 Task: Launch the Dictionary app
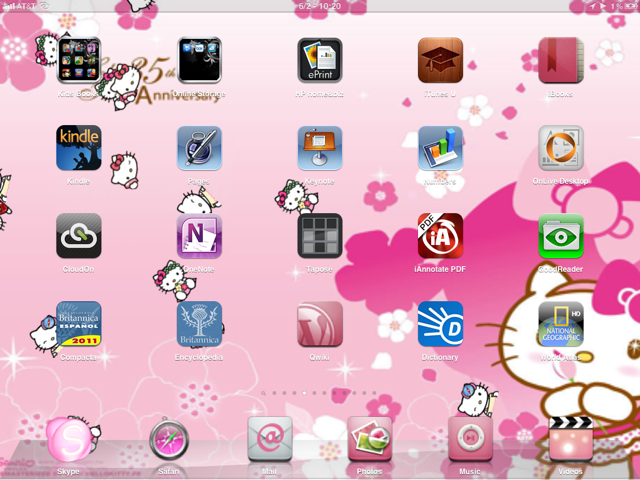pyautogui.click(x=440, y=324)
